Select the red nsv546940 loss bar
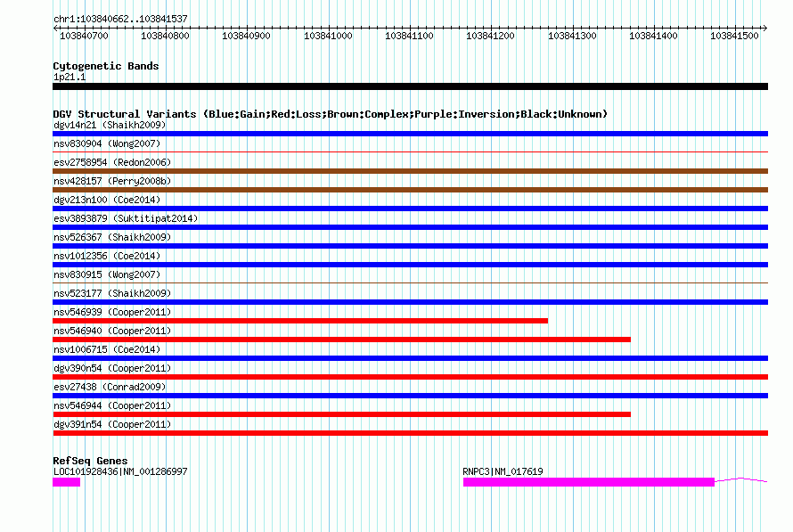 coord(341,340)
